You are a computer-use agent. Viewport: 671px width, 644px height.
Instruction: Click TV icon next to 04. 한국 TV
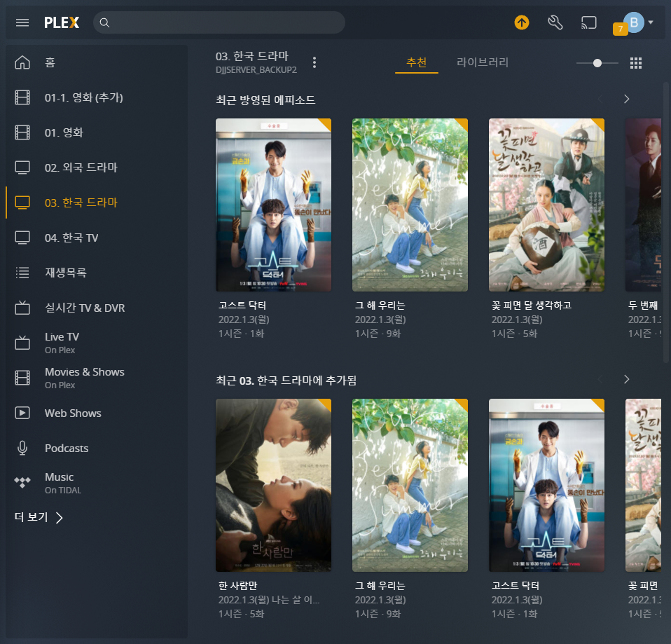click(x=22, y=238)
